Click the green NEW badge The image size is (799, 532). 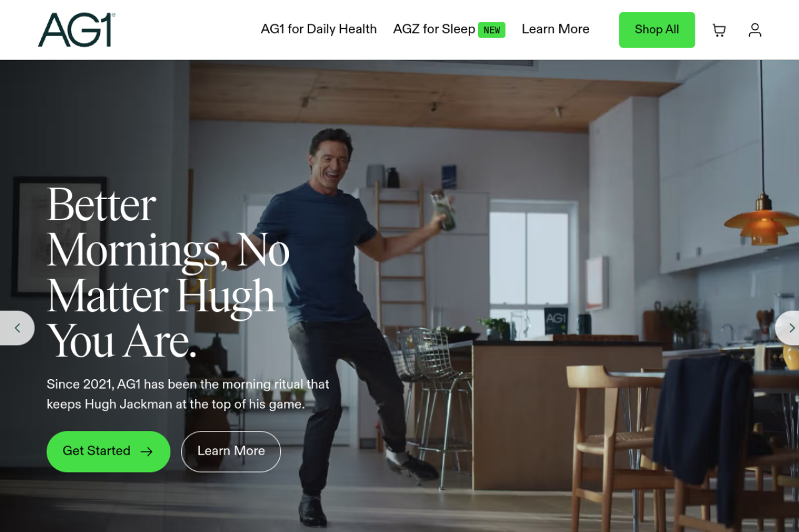[x=492, y=30]
